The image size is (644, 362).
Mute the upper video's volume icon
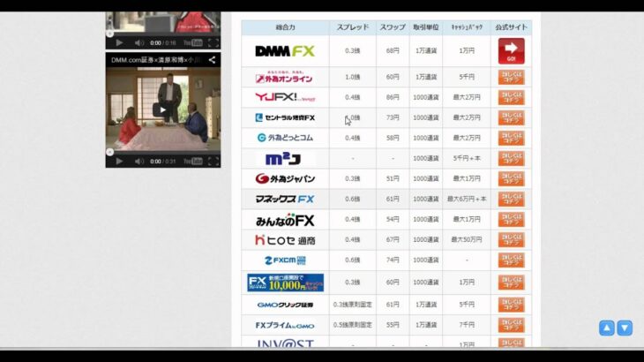click(139, 42)
